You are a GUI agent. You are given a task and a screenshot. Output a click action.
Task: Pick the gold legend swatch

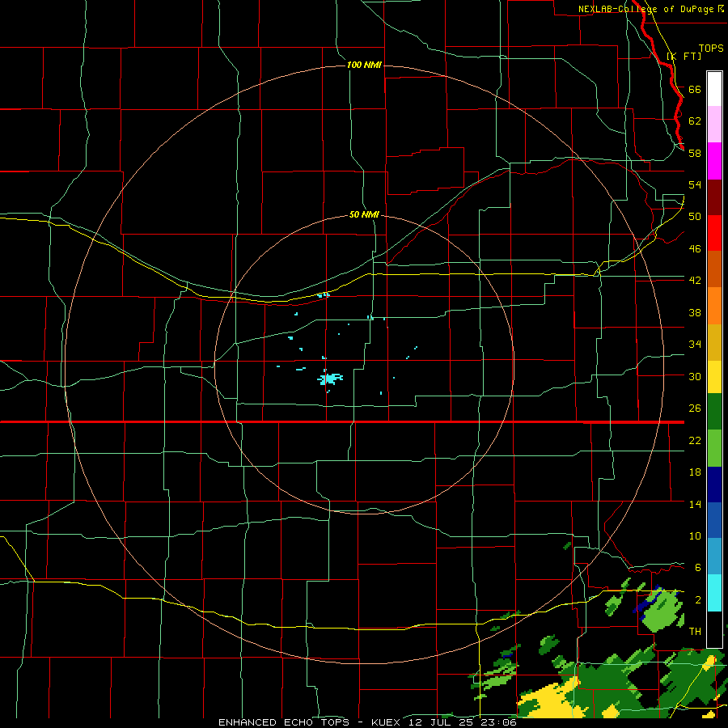point(714,342)
